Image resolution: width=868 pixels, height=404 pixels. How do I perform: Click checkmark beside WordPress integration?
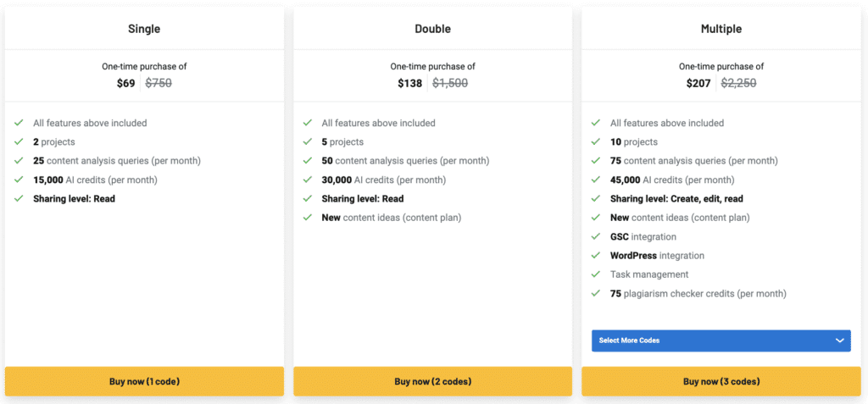596,256
